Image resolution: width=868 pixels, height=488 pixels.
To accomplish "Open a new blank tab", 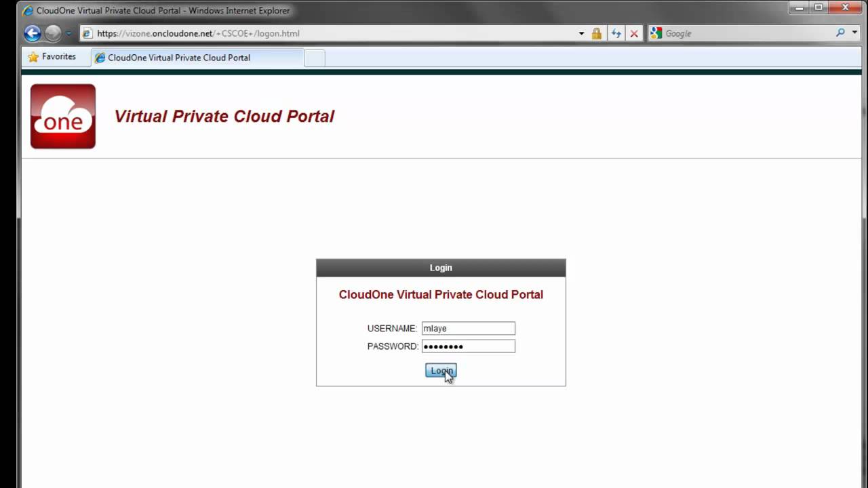I will (315, 58).
